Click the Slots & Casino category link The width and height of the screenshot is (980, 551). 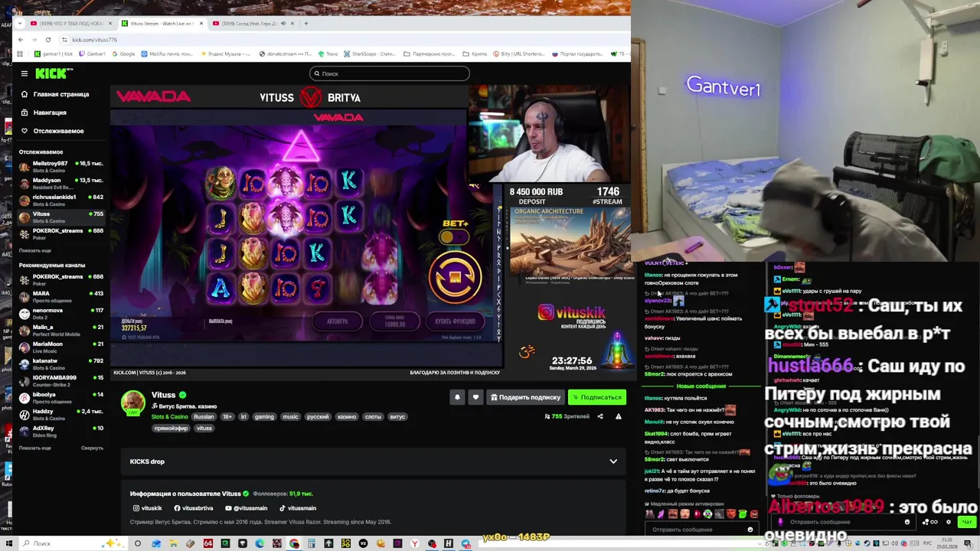coord(170,417)
